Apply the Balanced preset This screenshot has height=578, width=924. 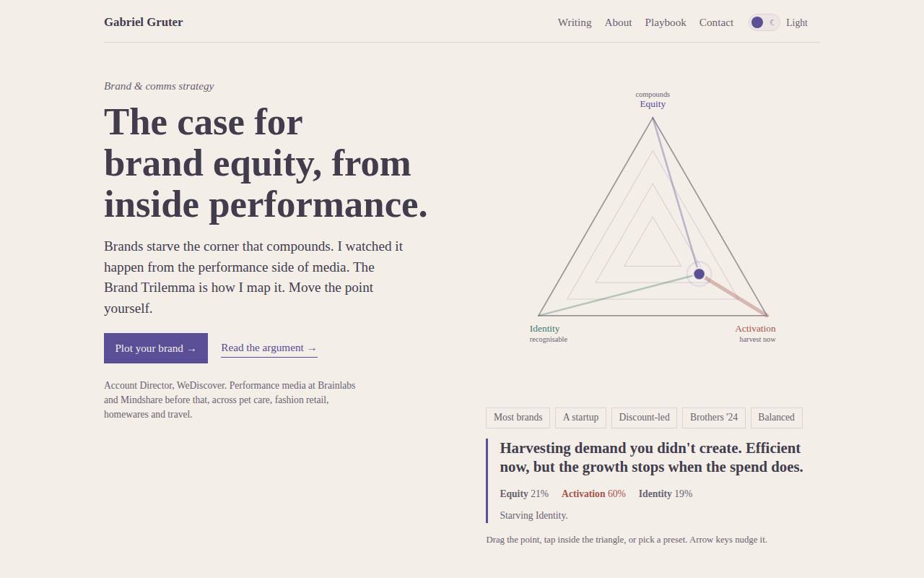[x=776, y=418]
